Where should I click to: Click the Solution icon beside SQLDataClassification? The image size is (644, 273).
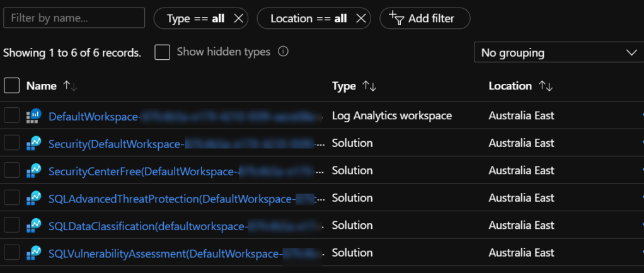click(33, 226)
